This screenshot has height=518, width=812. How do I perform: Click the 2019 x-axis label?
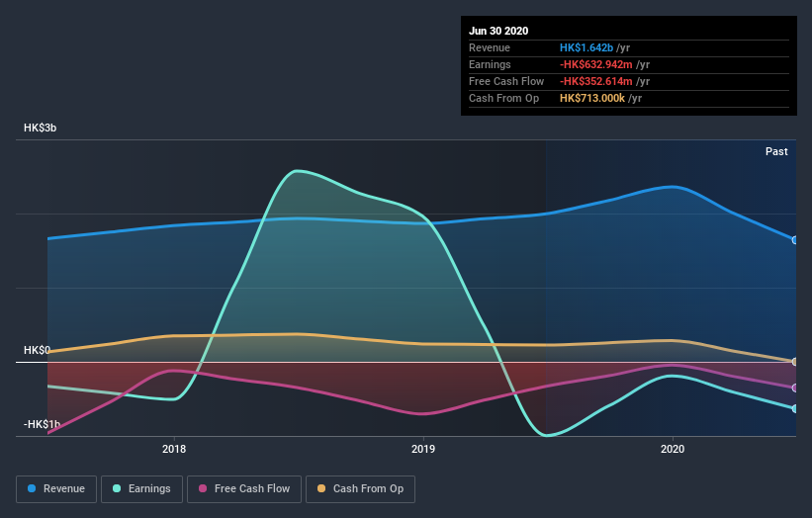[x=423, y=449]
